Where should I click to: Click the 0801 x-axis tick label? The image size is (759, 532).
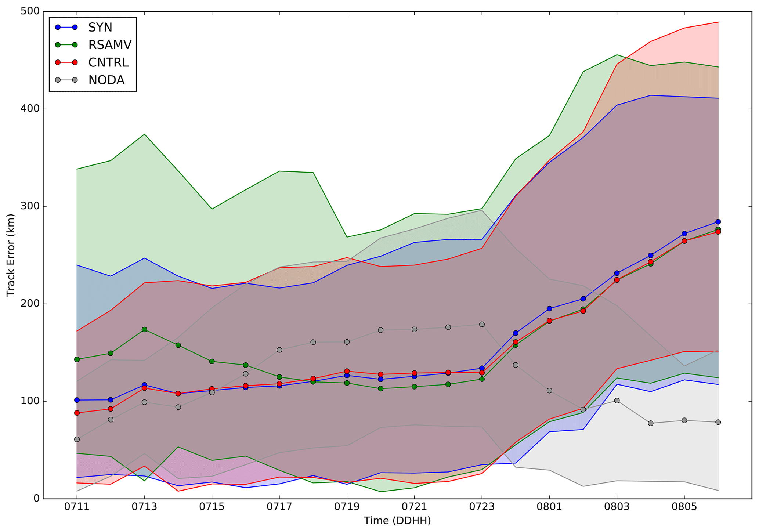549,507
